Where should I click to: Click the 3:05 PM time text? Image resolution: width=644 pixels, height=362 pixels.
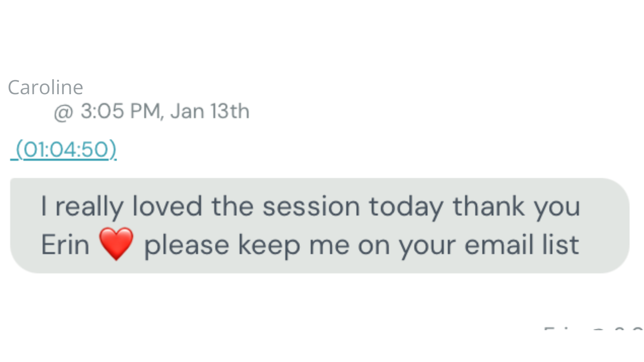point(121,111)
